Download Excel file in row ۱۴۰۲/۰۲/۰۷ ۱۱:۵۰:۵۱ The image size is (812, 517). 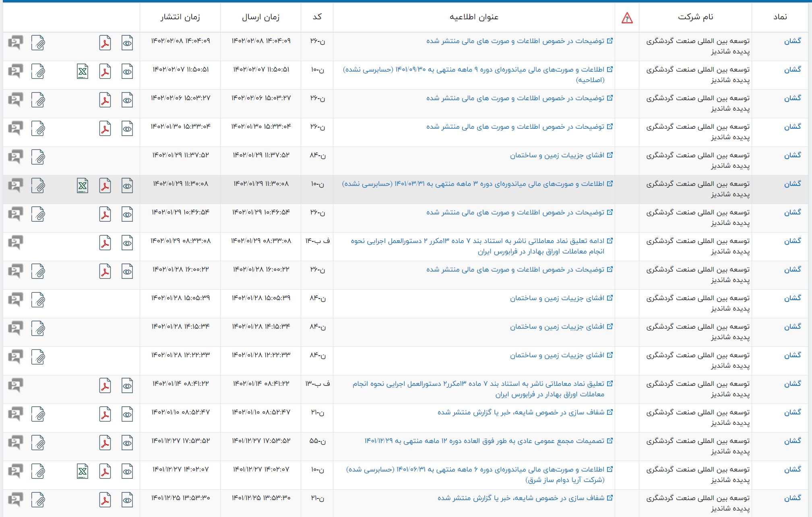pos(83,72)
